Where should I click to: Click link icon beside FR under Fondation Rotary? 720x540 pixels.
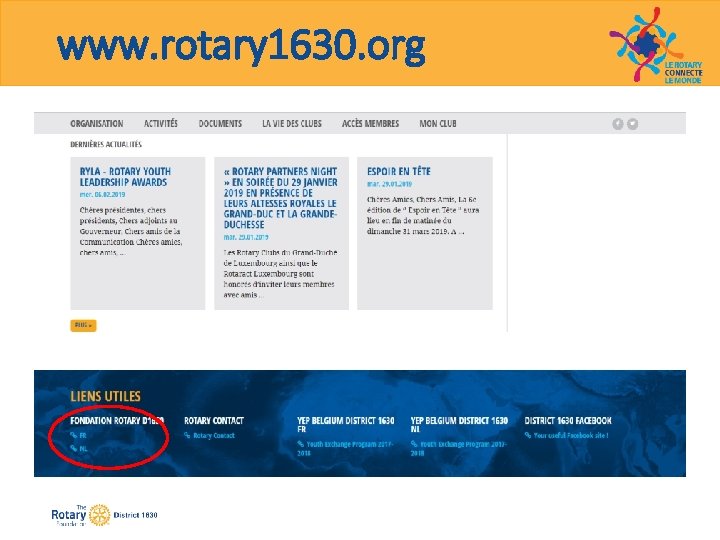coord(73,435)
